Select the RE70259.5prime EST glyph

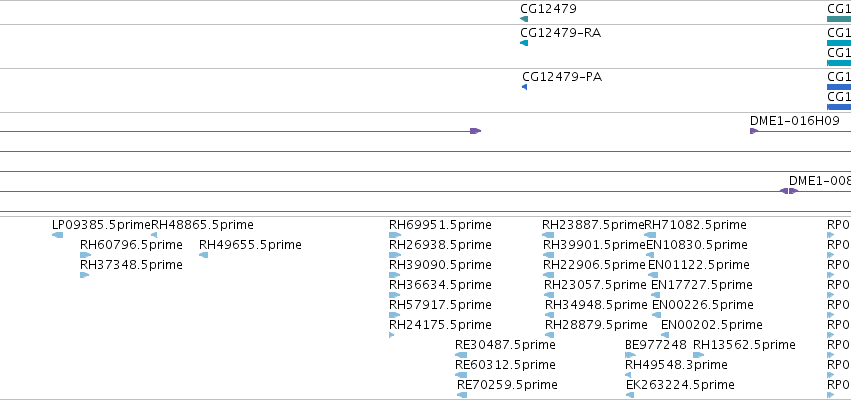pyautogui.click(x=462, y=395)
